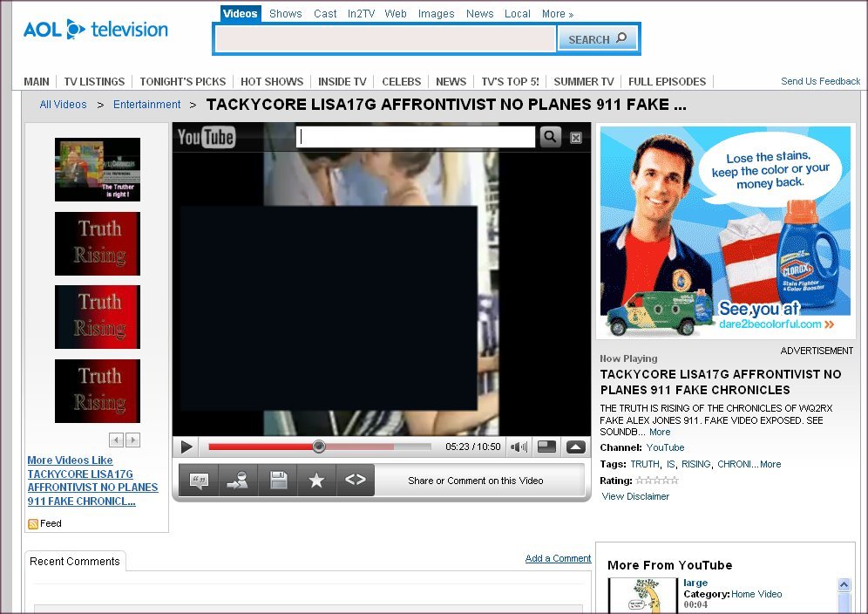Screen dimensions: 868x614
Task: Open CELEBS in the navigation bar
Action: tap(402, 81)
